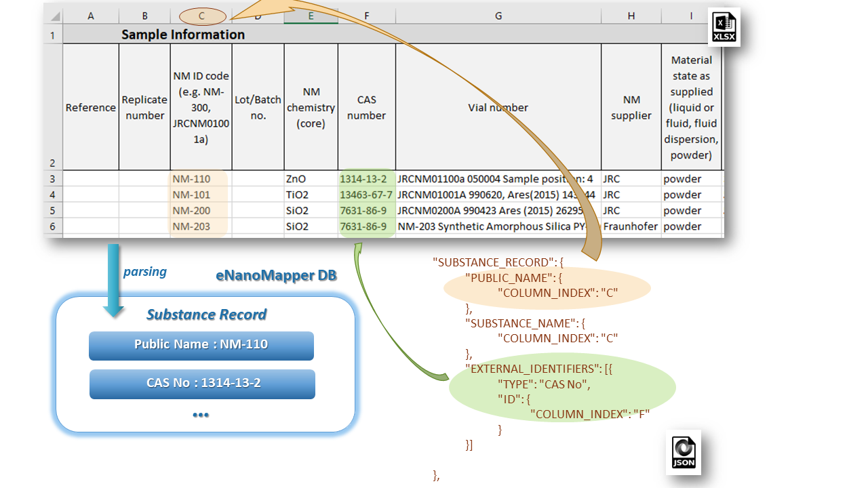Select cell containing NM-200

point(201,210)
